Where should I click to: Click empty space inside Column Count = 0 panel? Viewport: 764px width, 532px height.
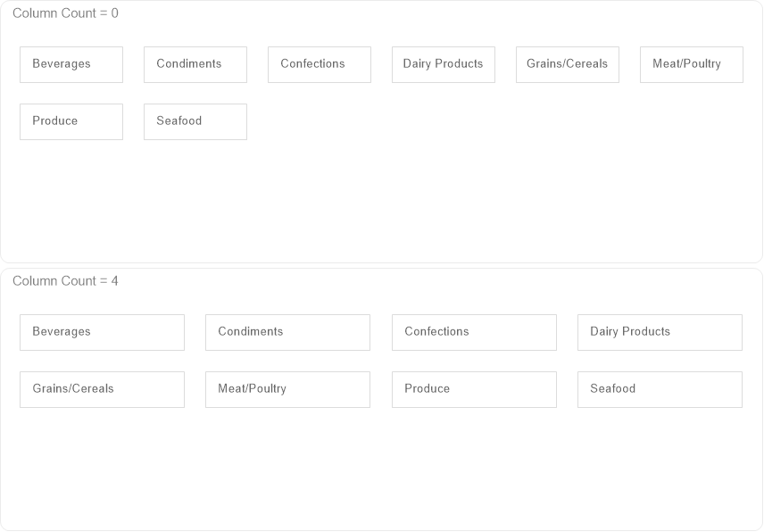(446, 196)
